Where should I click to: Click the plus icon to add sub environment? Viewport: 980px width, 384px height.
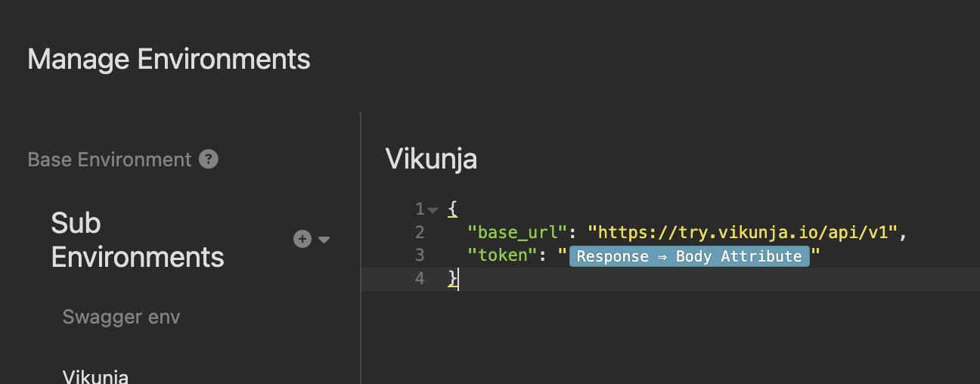(302, 239)
